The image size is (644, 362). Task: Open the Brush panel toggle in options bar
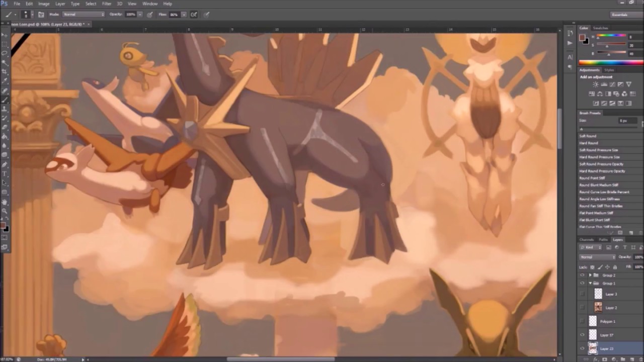point(41,15)
